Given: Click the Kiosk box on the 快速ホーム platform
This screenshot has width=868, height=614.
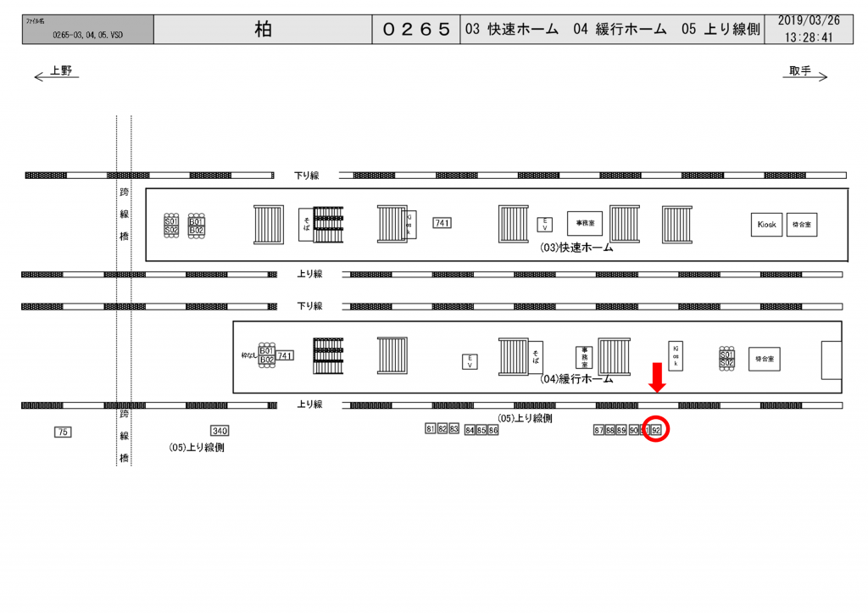Looking at the screenshot, I should tap(766, 225).
